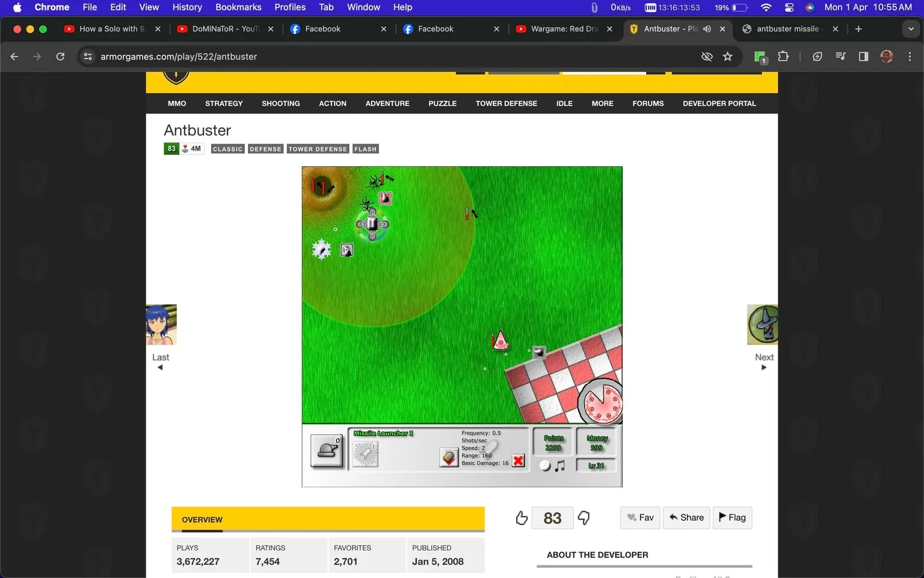
Task: Select the Missile Launcher I tower icon
Action: pos(366,453)
